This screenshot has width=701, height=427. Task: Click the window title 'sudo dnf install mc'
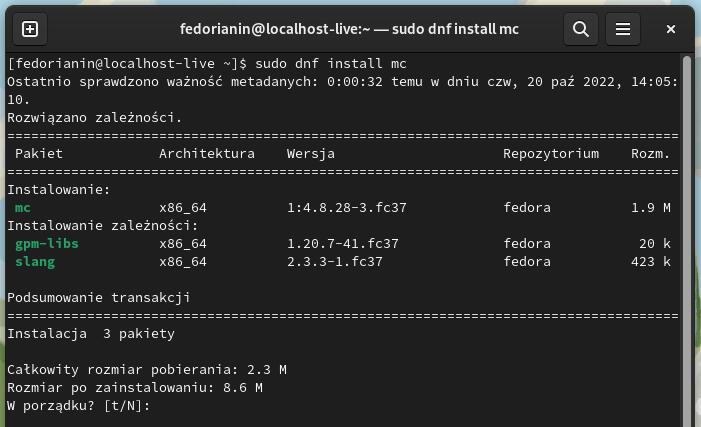point(349,30)
